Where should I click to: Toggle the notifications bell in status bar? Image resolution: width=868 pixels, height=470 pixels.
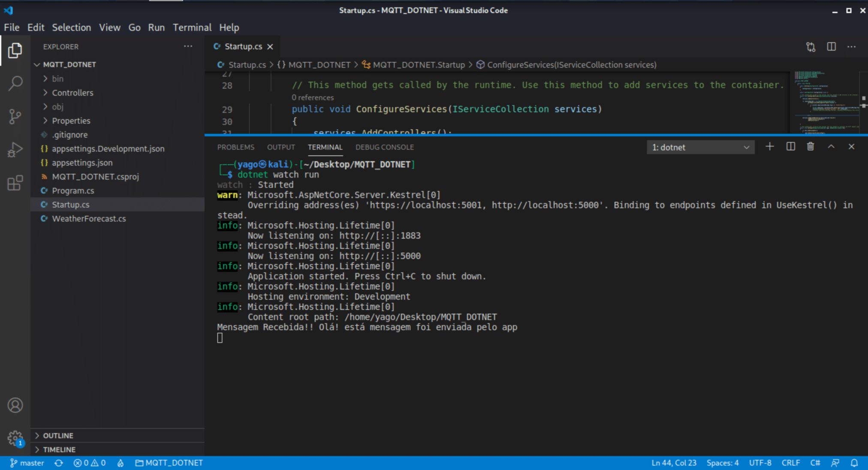(x=854, y=463)
